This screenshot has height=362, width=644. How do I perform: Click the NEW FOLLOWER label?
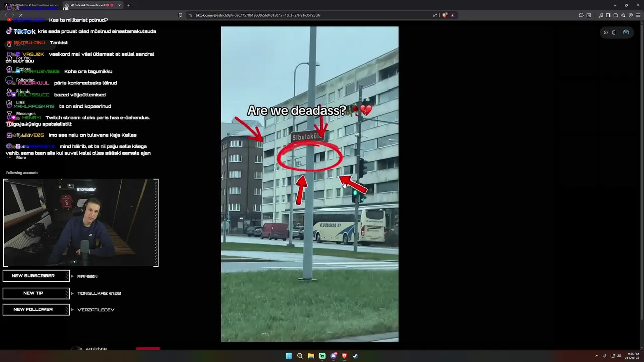[x=36, y=309]
